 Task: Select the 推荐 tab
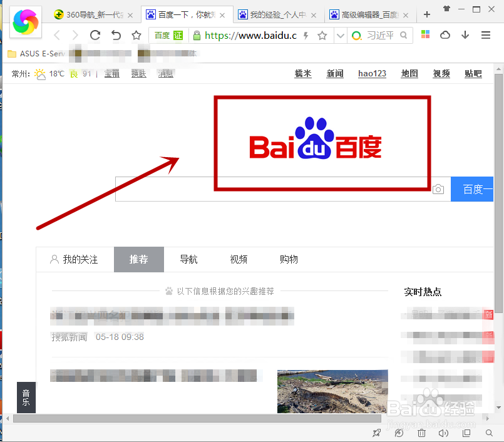click(139, 259)
